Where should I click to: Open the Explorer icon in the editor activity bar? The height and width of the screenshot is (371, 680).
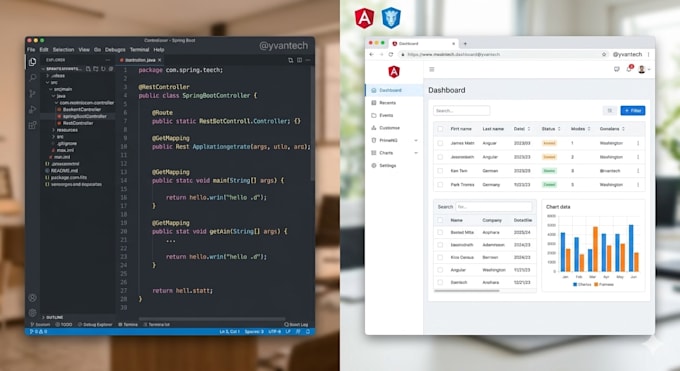tap(32, 62)
